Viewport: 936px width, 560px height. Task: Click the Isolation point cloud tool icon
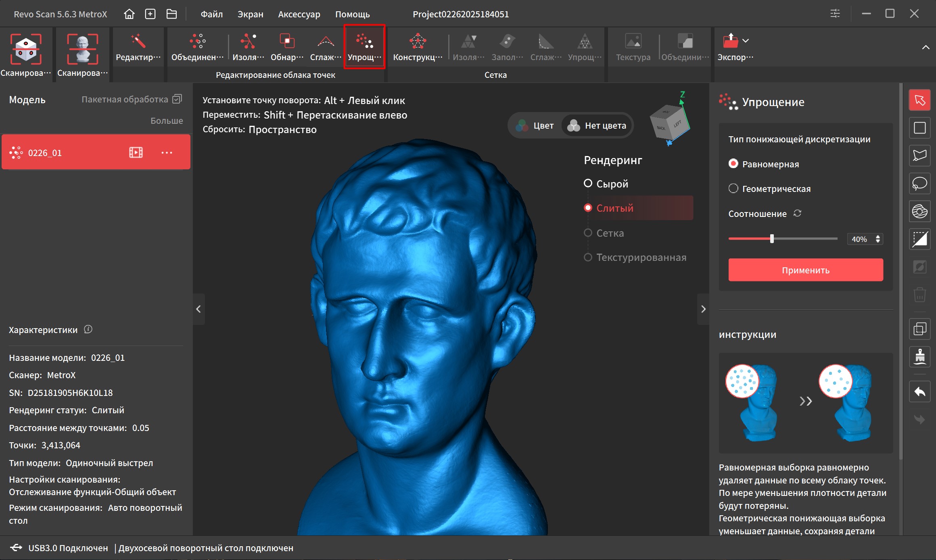(248, 42)
